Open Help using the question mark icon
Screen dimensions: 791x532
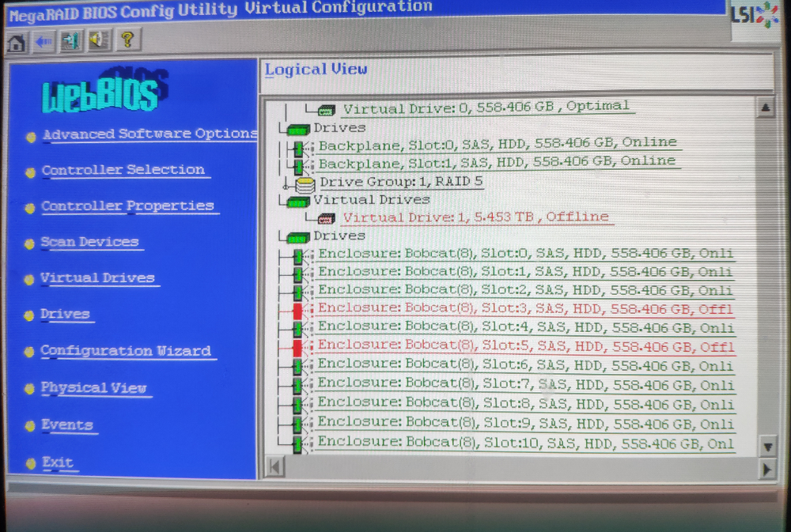pyautogui.click(x=127, y=41)
